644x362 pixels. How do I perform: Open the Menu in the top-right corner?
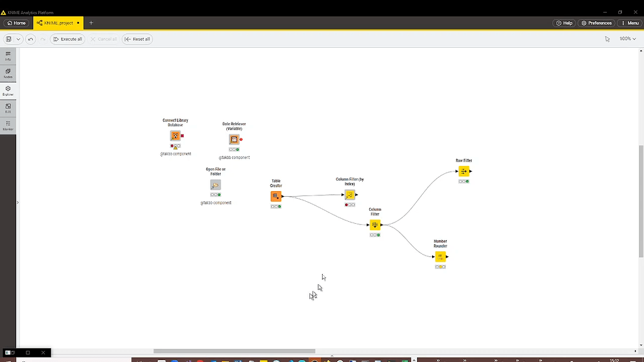pyautogui.click(x=630, y=23)
